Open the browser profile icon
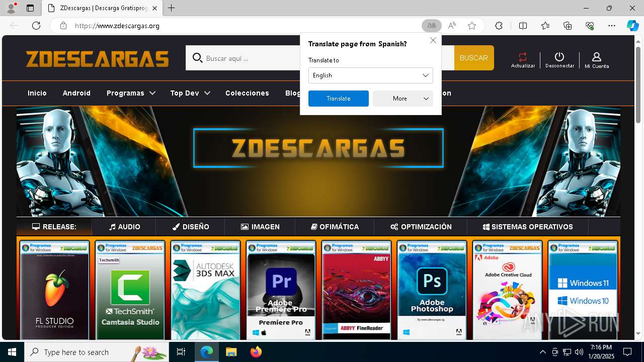The height and width of the screenshot is (362, 644). [x=11, y=8]
